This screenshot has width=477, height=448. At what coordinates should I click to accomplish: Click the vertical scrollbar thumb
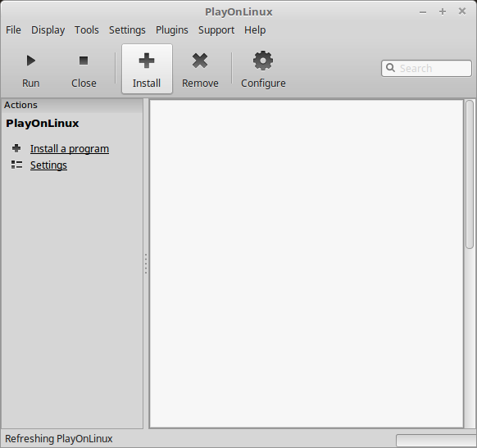(470, 174)
